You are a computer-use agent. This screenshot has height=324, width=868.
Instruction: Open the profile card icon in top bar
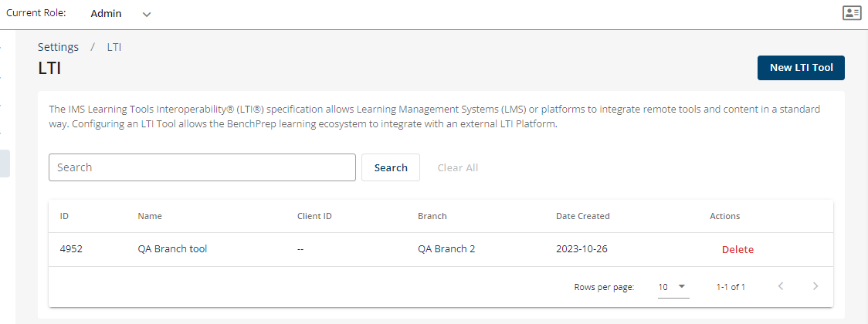tap(851, 13)
